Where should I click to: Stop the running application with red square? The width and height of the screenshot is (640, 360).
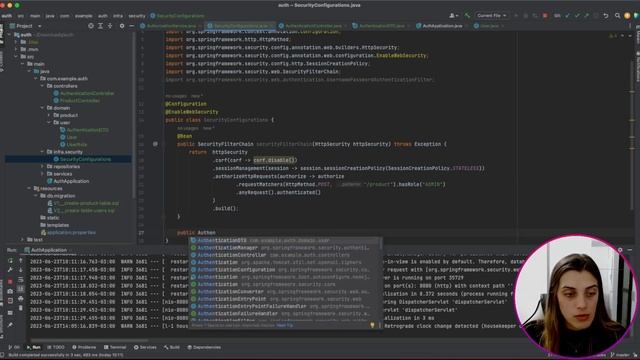545,16
